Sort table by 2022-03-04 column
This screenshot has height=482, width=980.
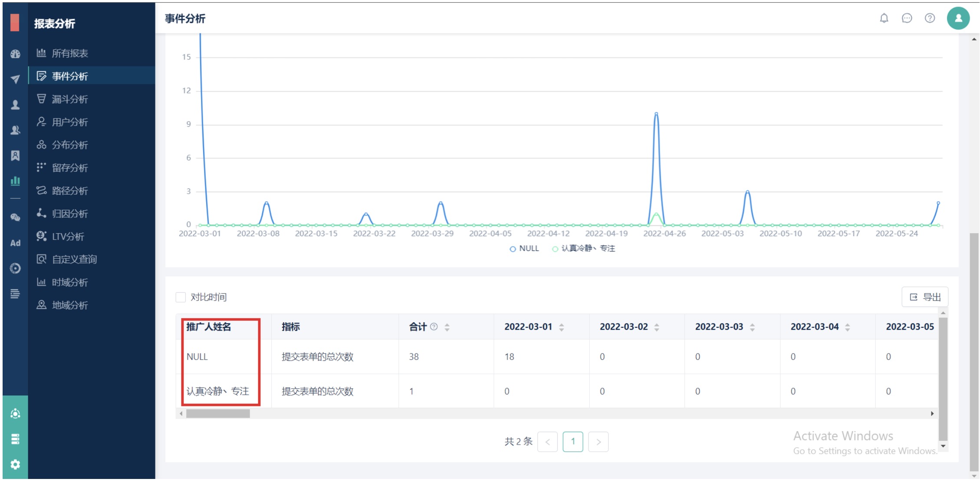[847, 327]
